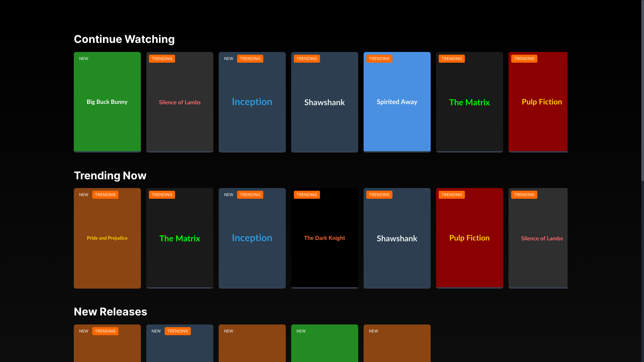
Task: Open the Spirited Away card
Action: (x=397, y=102)
